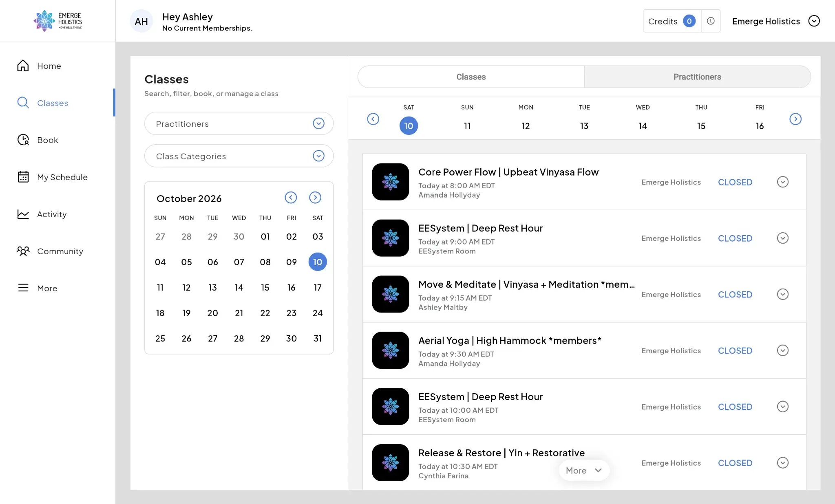The image size is (835, 504).
Task: Click Core Power Flow class thumbnail
Action: coord(390,182)
